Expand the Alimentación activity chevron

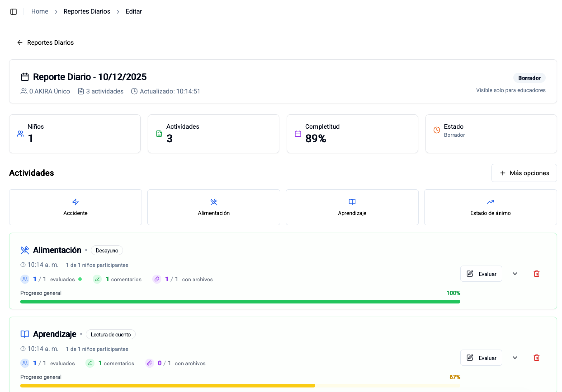coord(515,274)
